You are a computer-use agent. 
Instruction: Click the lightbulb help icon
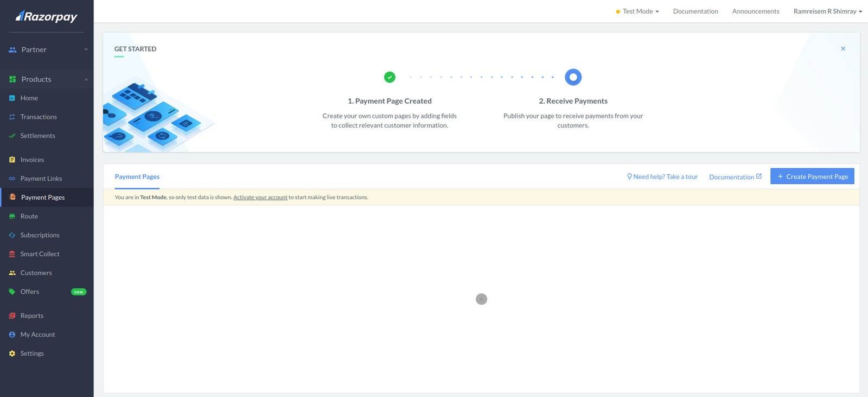(x=629, y=177)
